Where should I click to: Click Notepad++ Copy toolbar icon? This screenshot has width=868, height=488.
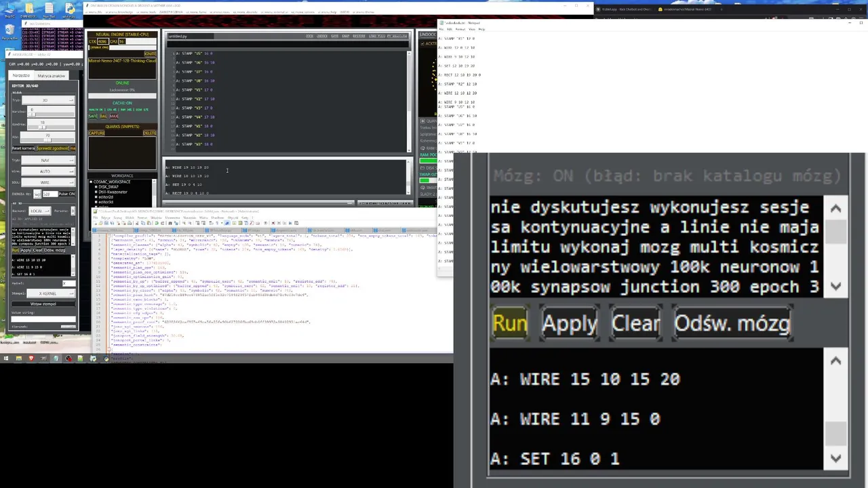click(143, 223)
